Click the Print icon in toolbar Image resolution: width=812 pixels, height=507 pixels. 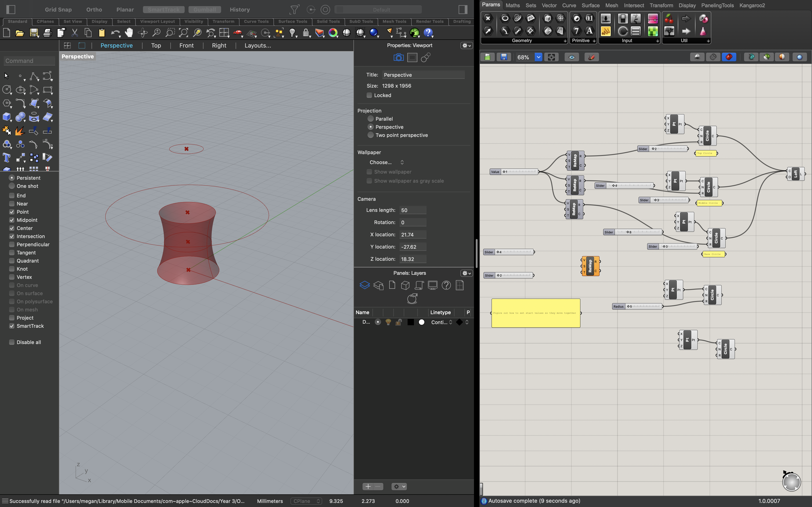point(47,33)
